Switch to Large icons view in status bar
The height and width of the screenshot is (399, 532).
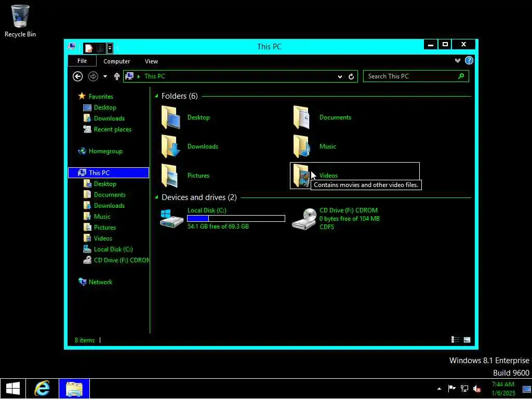[467, 340]
